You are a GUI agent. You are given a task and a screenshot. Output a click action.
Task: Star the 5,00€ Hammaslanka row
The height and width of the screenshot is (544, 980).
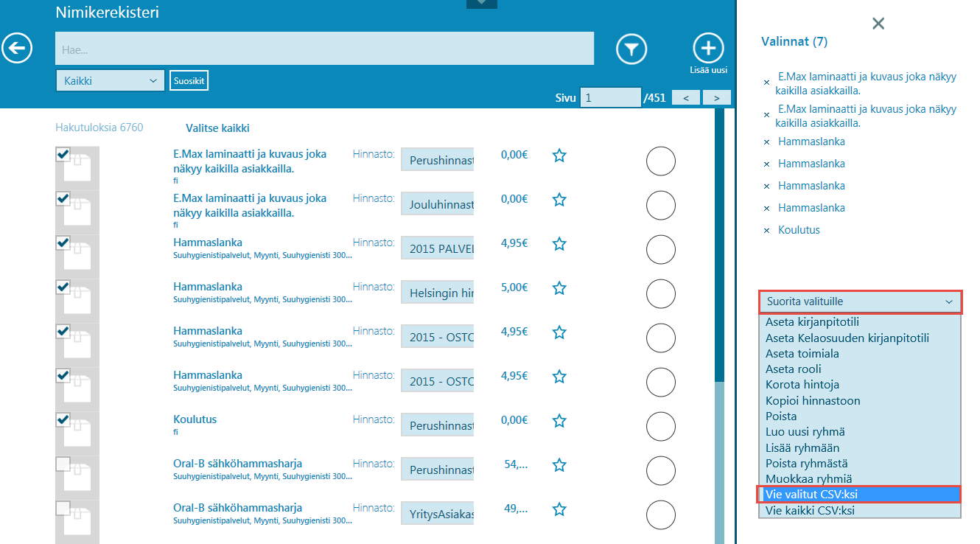(x=559, y=288)
